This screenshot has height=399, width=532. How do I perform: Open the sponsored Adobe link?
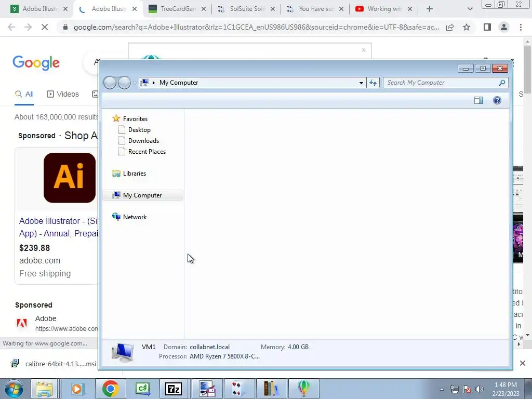[x=46, y=318]
